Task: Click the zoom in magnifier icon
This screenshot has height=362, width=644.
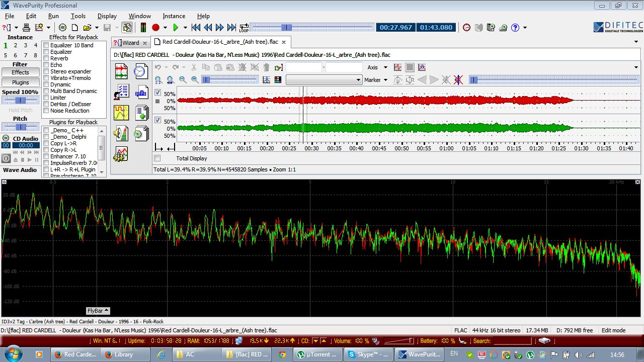Action: (x=195, y=80)
